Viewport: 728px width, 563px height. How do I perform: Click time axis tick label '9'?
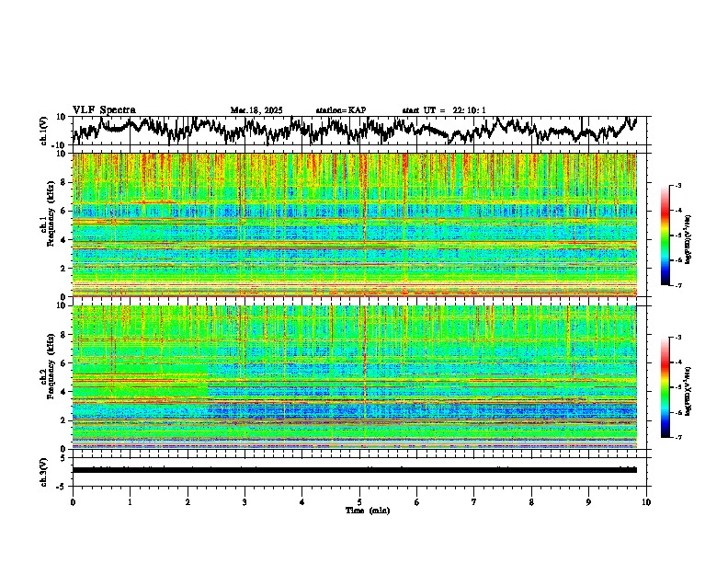click(x=588, y=502)
